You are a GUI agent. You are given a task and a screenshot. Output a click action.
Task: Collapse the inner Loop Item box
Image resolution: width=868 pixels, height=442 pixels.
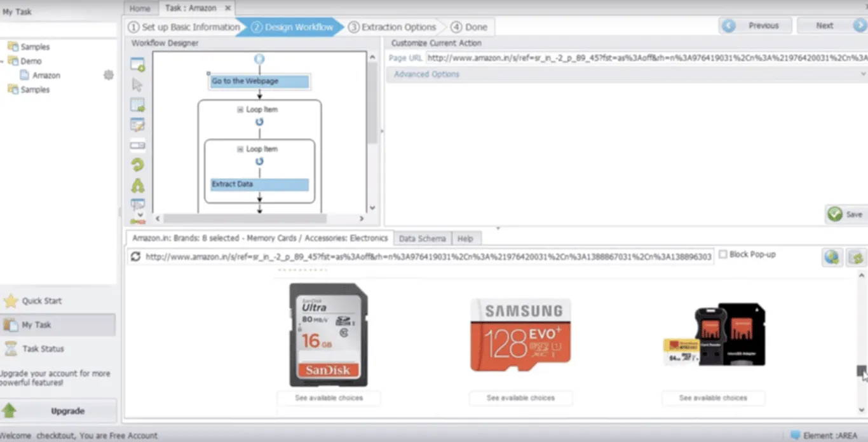coord(240,149)
